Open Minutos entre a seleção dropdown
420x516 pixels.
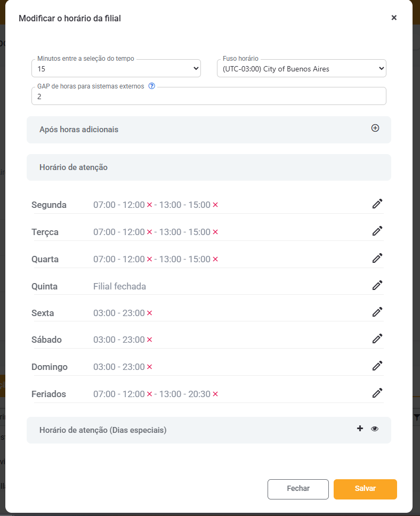pos(116,69)
